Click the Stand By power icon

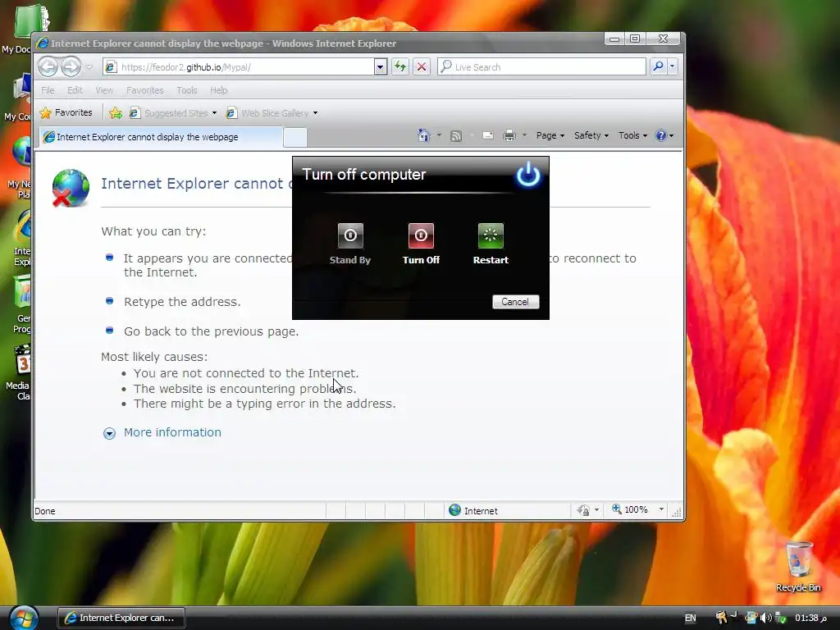click(350, 235)
